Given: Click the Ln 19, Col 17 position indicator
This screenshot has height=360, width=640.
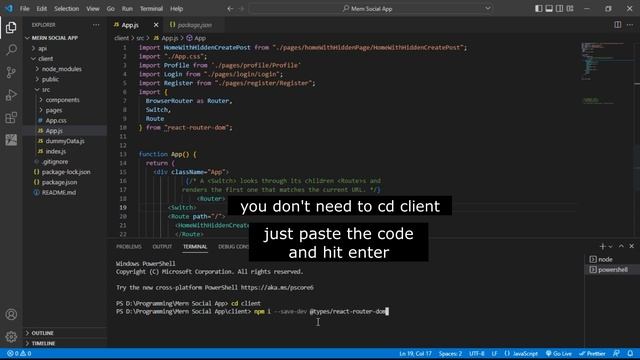Looking at the screenshot, I should (415, 353).
